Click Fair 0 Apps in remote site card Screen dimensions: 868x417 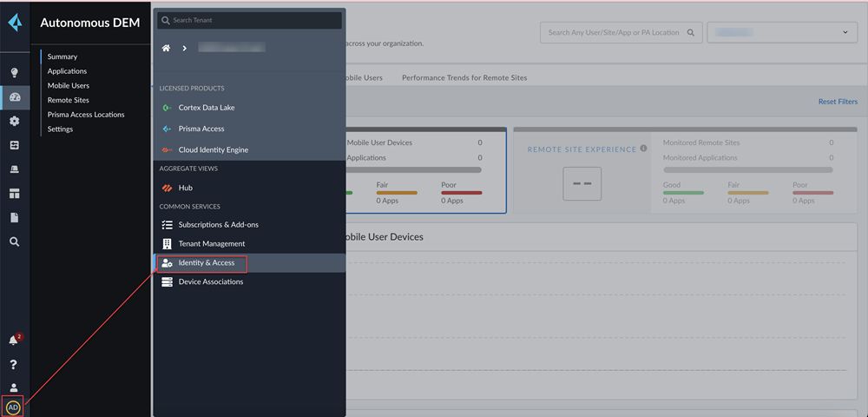[x=748, y=193]
